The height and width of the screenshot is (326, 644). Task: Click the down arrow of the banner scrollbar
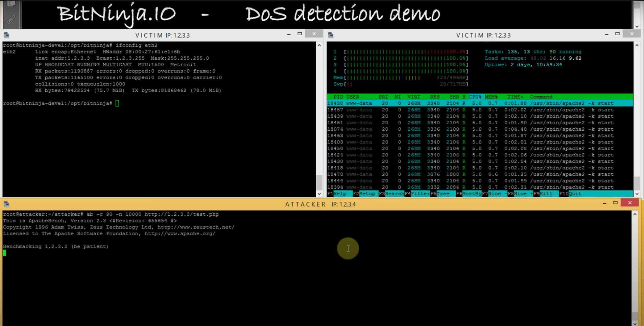click(637, 26)
